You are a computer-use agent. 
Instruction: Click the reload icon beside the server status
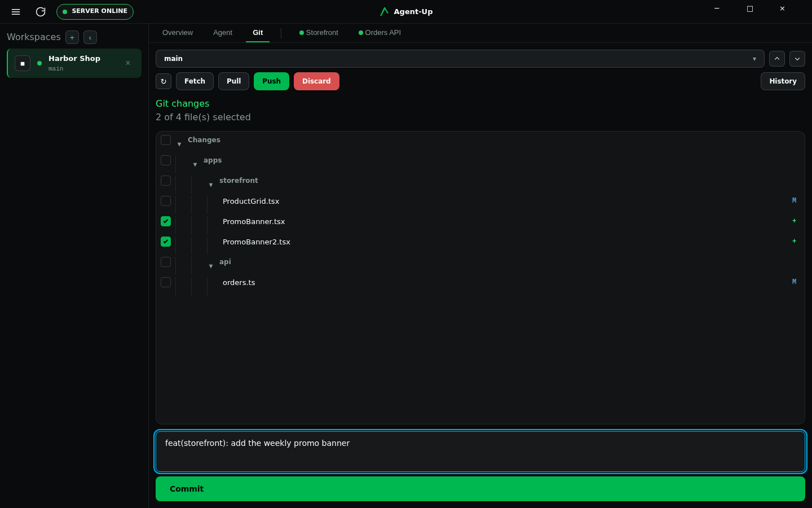41,12
